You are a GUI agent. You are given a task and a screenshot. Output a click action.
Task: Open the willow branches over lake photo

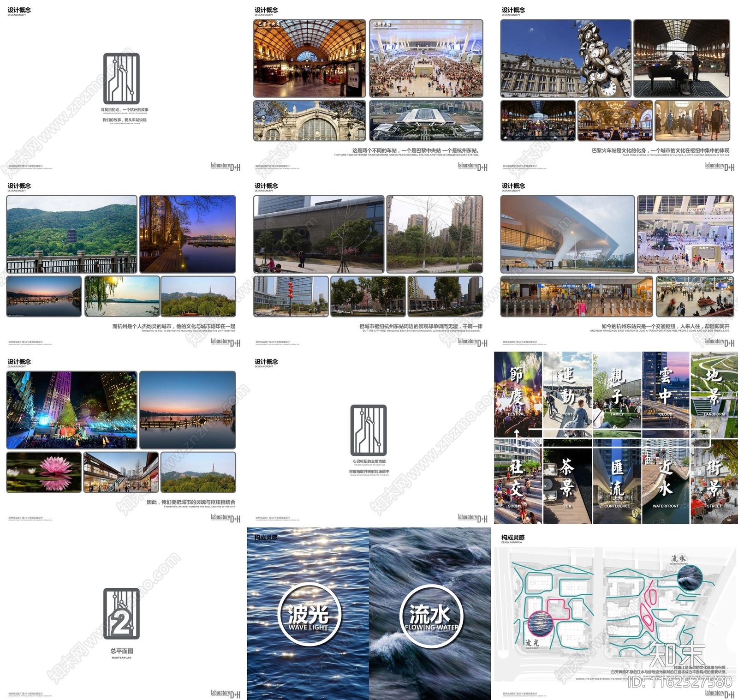[x=122, y=296]
